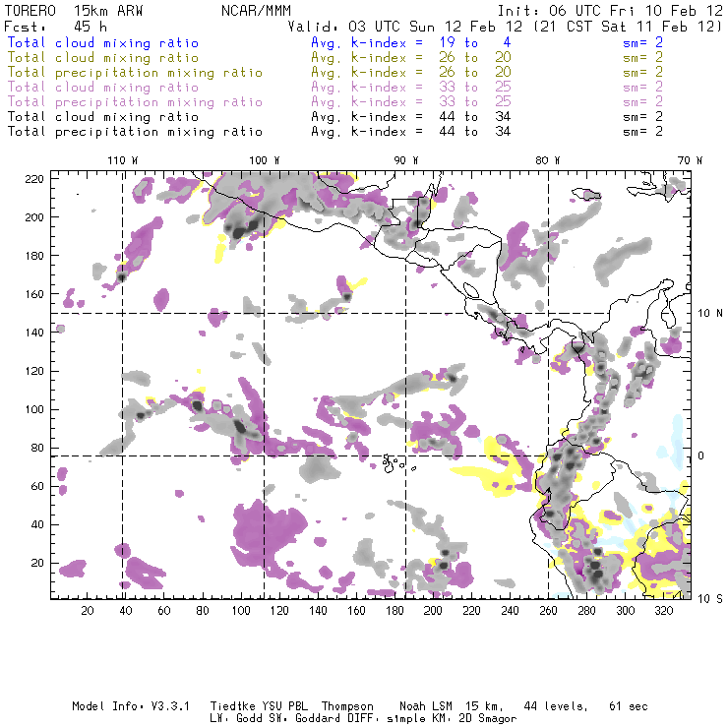
Task: Click the "100 W" longitude label
Action: tap(265, 160)
